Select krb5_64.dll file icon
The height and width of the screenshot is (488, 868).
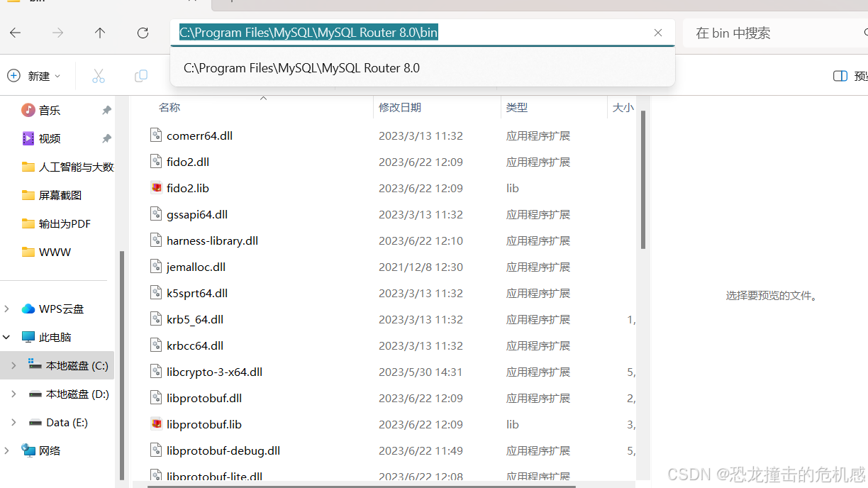157,319
